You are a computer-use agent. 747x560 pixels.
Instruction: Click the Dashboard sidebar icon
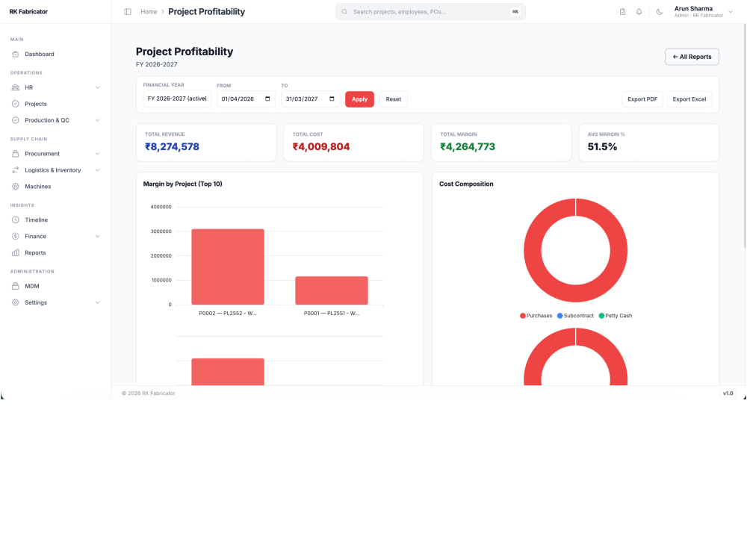click(15, 55)
